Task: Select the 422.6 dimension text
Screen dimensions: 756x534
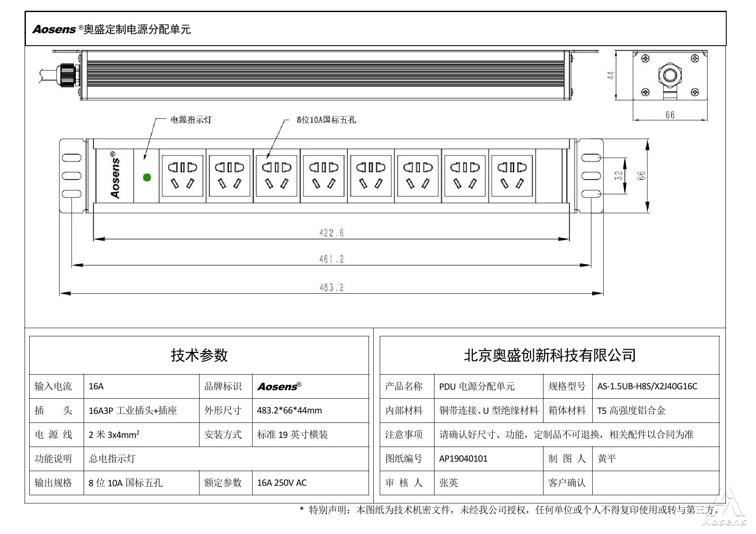Action: 331,233
